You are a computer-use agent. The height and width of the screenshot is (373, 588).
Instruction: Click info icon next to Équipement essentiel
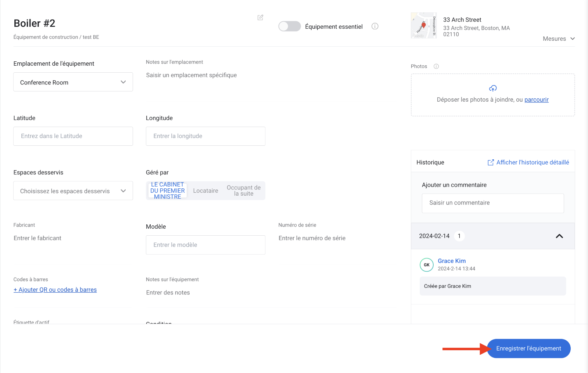[x=375, y=26]
